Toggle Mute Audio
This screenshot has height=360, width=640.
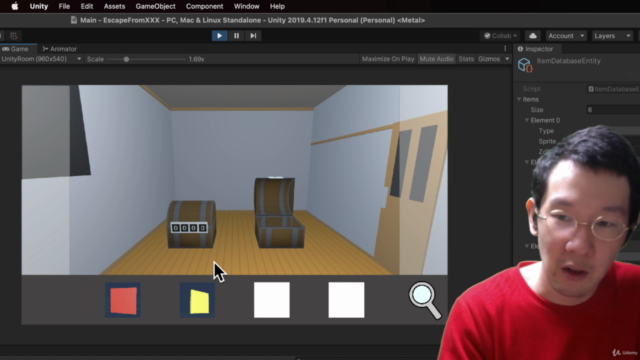click(436, 59)
